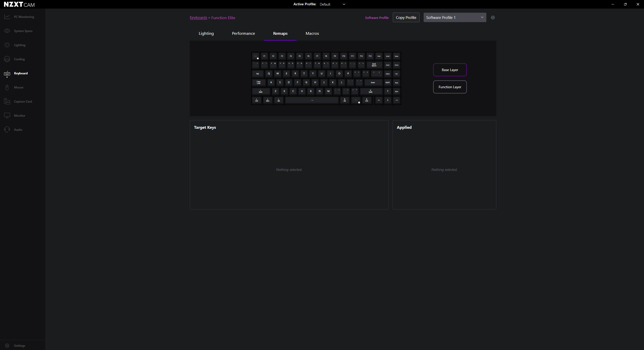Follow the Keyboards breadcrumb link

(x=198, y=18)
